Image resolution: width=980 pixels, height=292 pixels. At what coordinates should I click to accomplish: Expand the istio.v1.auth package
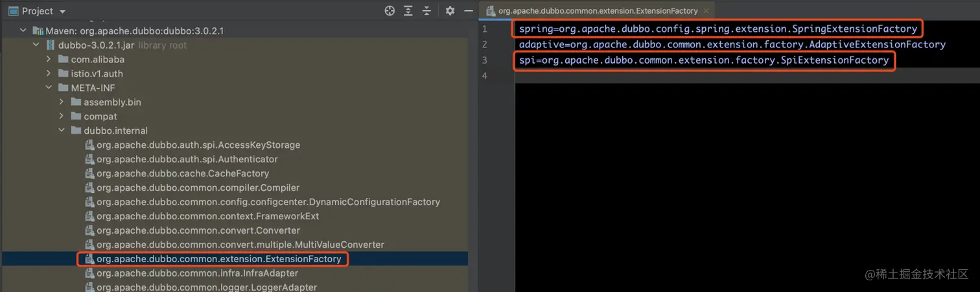click(x=49, y=73)
